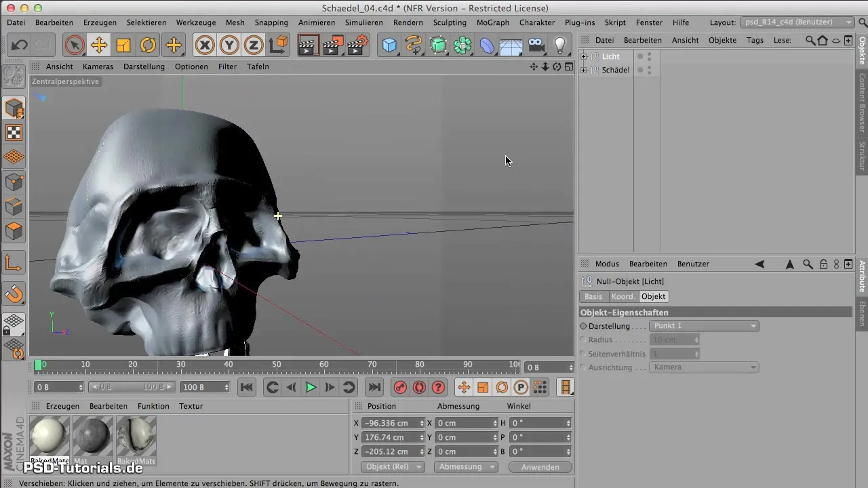This screenshot has width=868, height=488.
Task: Switch to the Basis tab
Action: [593, 296]
